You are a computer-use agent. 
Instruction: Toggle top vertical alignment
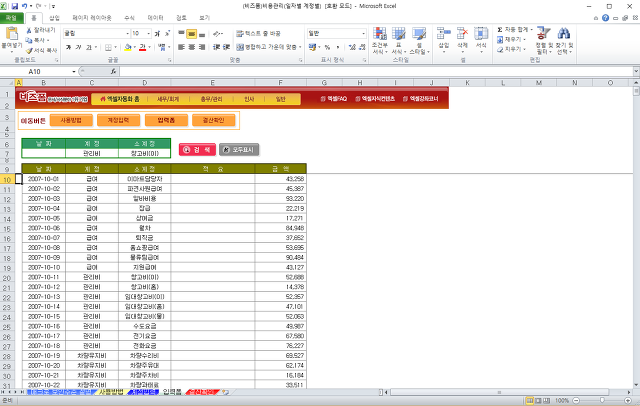coord(181,33)
